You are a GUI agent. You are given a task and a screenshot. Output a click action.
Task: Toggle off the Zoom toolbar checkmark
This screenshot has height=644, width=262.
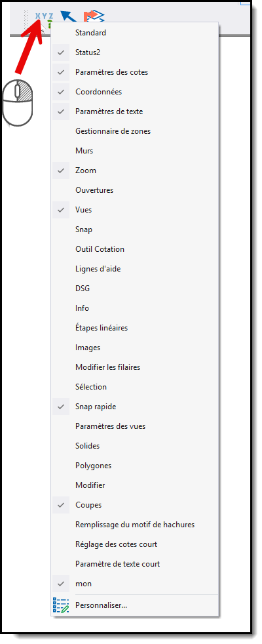pyautogui.click(x=136, y=170)
